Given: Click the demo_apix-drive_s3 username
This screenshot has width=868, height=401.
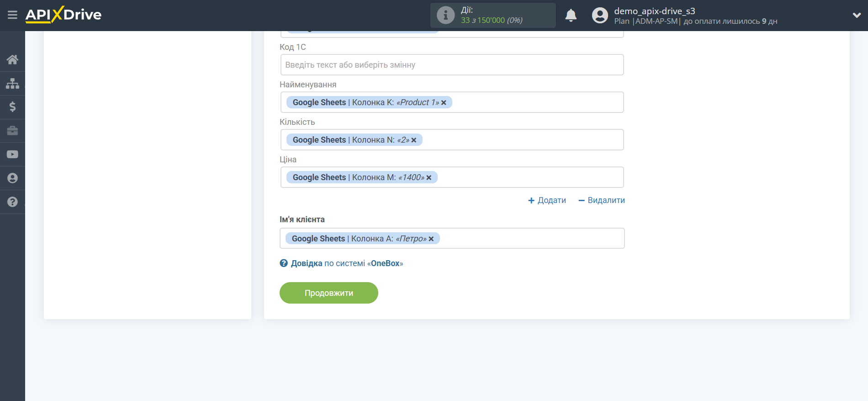Looking at the screenshot, I should [x=655, y=11].
